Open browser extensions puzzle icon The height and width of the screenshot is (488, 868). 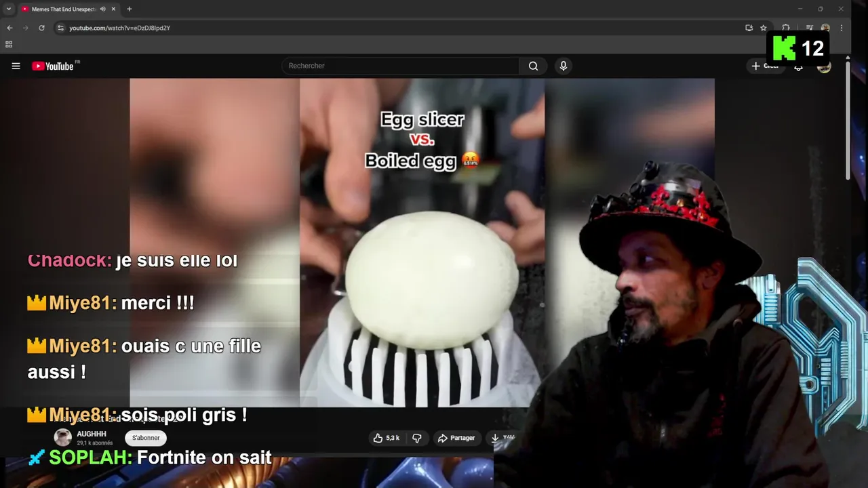(x=785, y=28)
